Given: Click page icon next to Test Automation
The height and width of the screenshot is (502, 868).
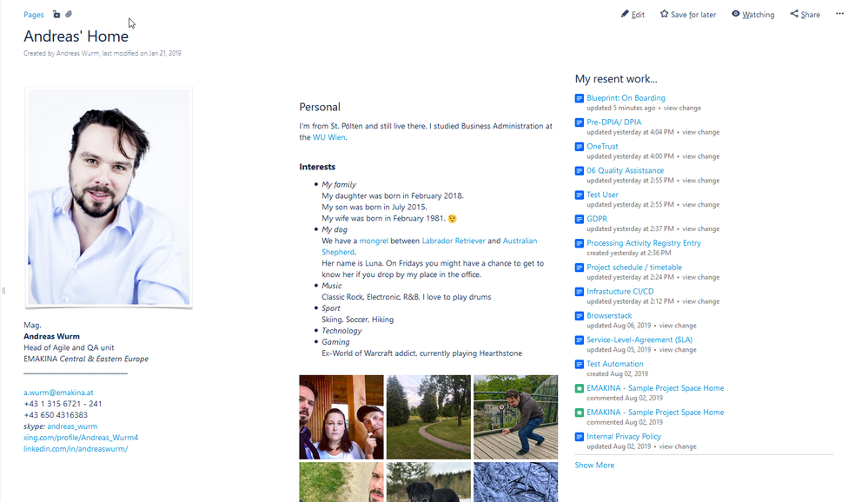Looking at the screenshot, I should click(579, 364).
